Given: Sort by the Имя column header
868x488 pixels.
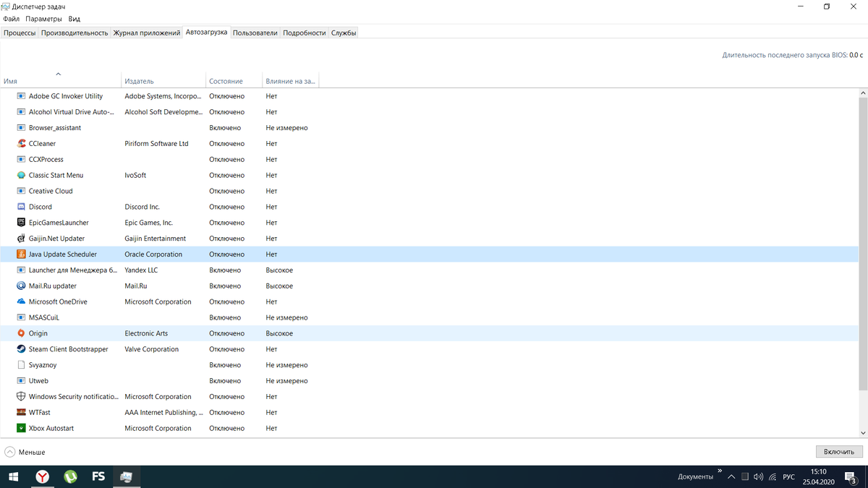Looking at the screenshot, I should [61, 81].
